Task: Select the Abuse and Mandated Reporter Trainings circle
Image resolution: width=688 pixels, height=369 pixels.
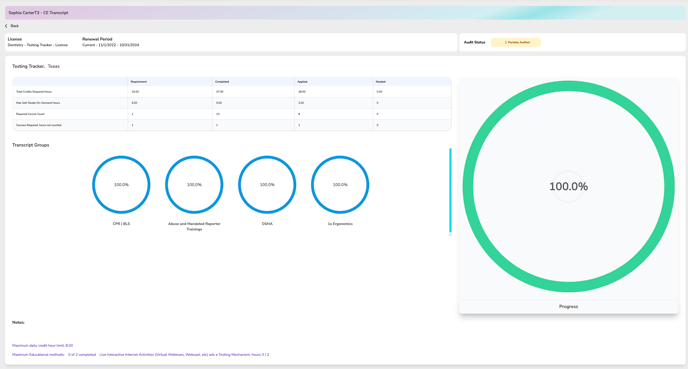Action: tap(194, 185)
